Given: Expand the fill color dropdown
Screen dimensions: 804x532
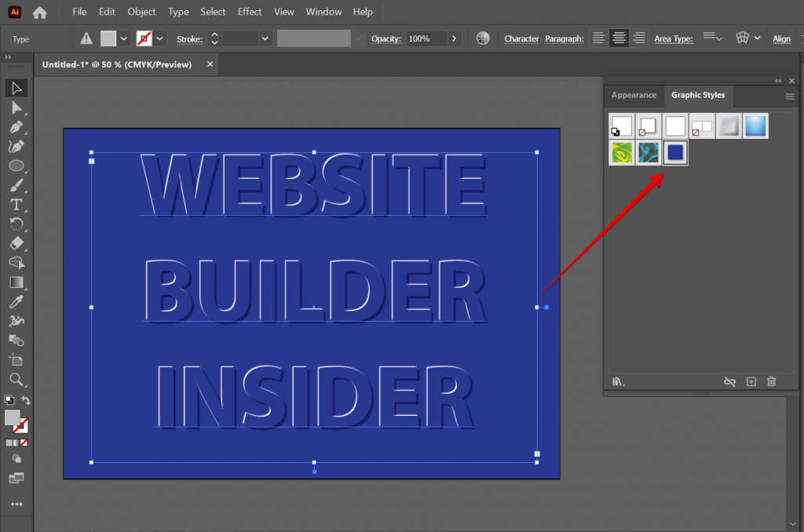Looking at the screenshot, I should [123, 38].
